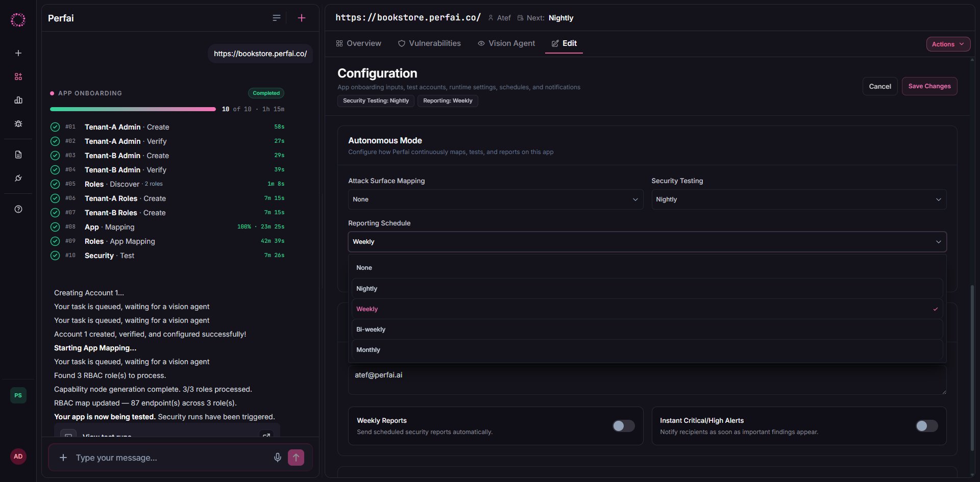The height and width of the screenshot is (482, 980).
Task: Click the PS workspace badge
Action: point(18,395)
